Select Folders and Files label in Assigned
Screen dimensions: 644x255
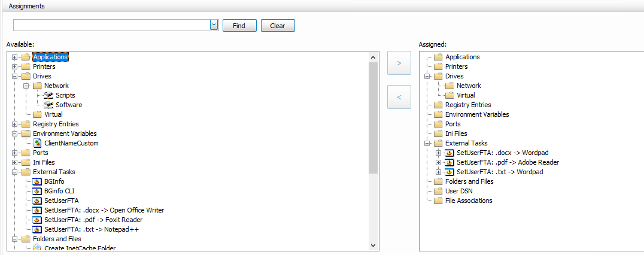coord(469,181)
